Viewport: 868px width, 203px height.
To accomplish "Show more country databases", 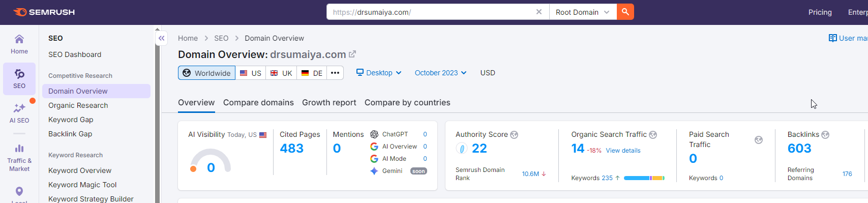I will pos(335,73).
